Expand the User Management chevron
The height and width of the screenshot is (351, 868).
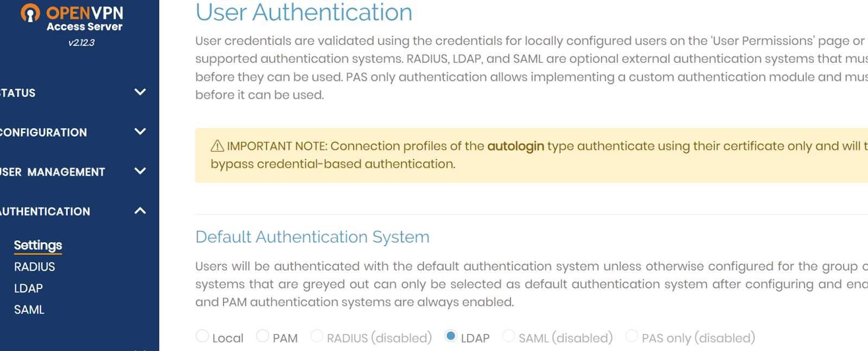tap(140, 171)
